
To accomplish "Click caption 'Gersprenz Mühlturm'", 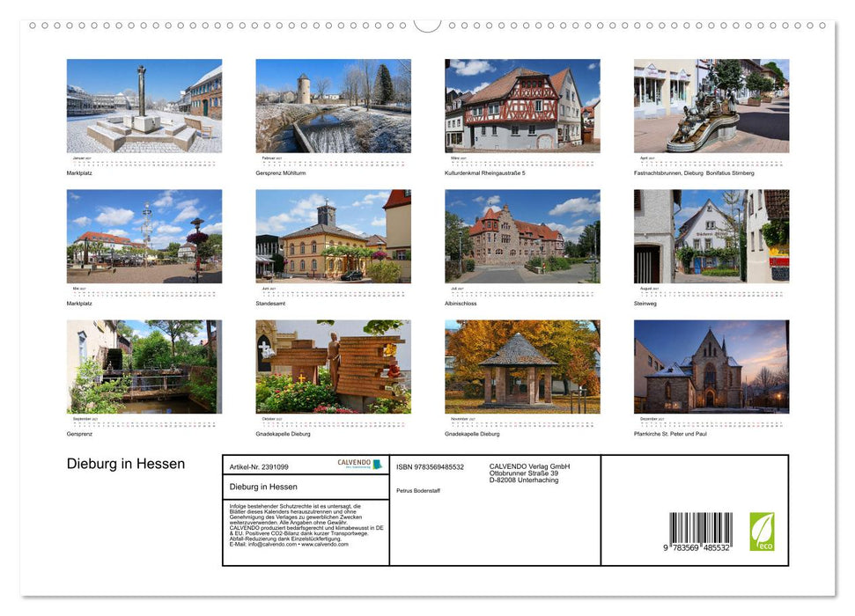I will click(x=281, y=172).
